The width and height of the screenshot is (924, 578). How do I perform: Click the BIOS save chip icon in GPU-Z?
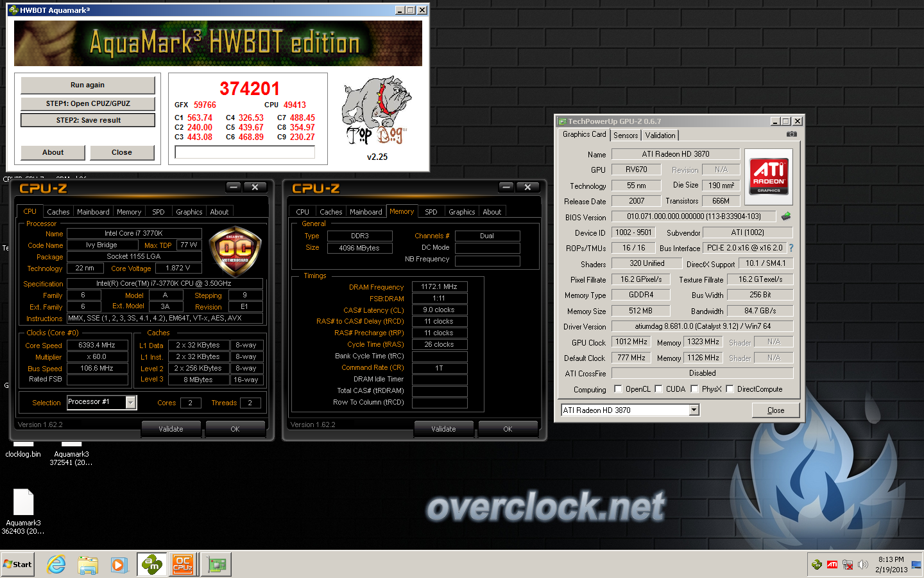pos(786,216)
